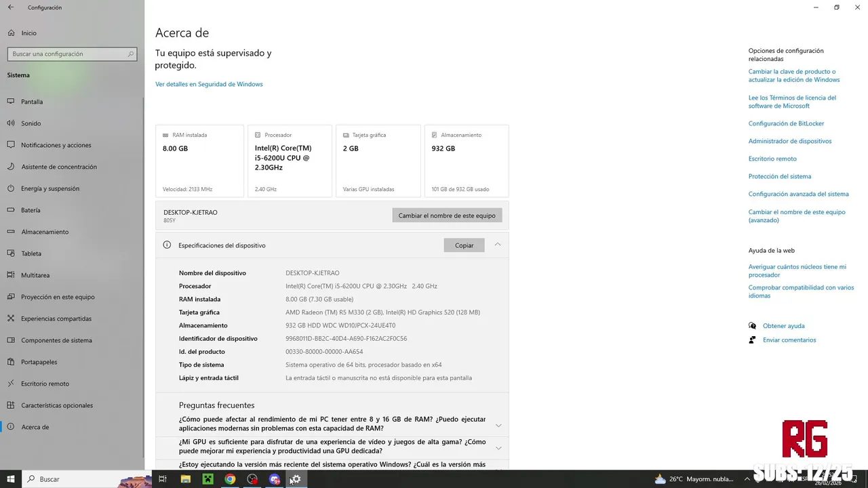Open Términos de licencia del software link
The width and height of the screenshot is (868, 488).
point(792,102)
